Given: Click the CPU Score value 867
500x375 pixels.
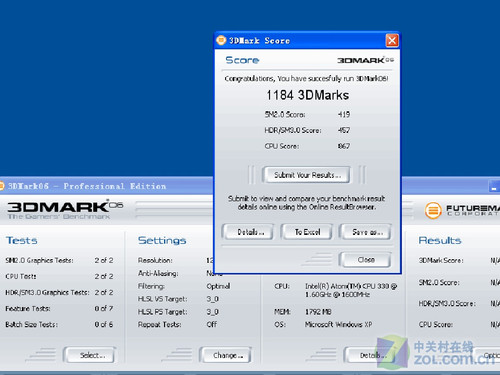Looking at the screenshot, I should click(x=344, y=146).
